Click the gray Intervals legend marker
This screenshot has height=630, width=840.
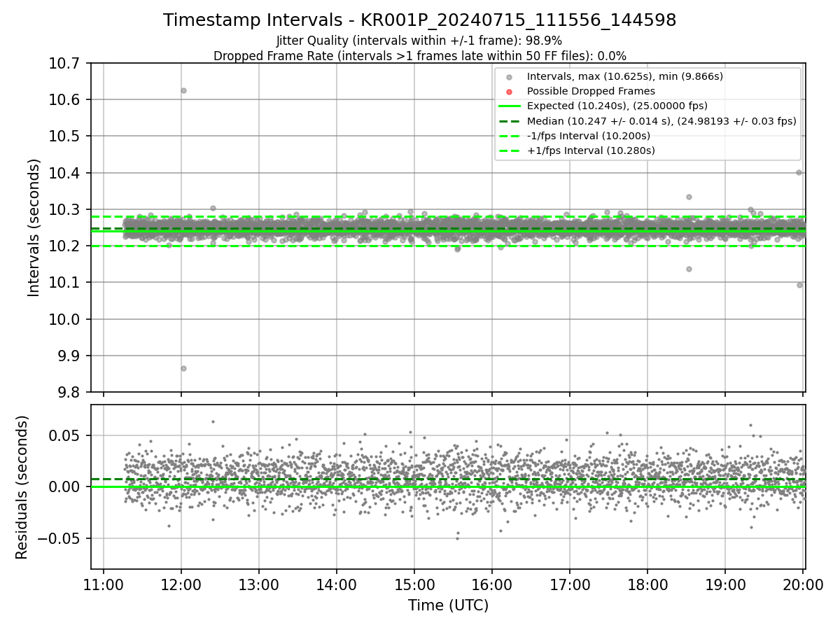(510, 77)
